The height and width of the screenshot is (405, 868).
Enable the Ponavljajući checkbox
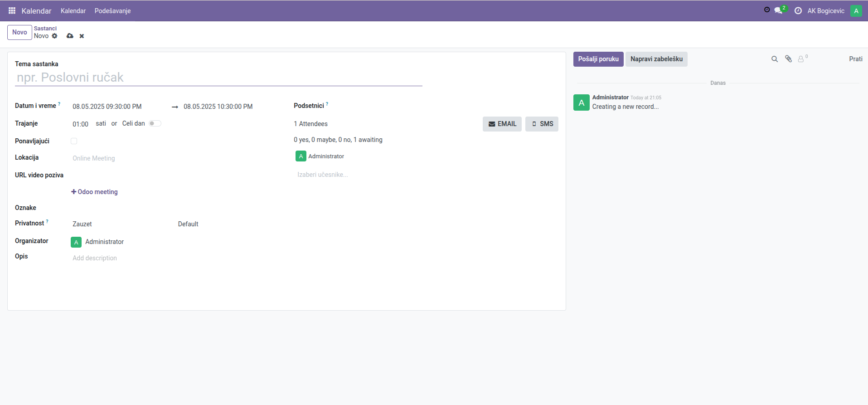74,141
